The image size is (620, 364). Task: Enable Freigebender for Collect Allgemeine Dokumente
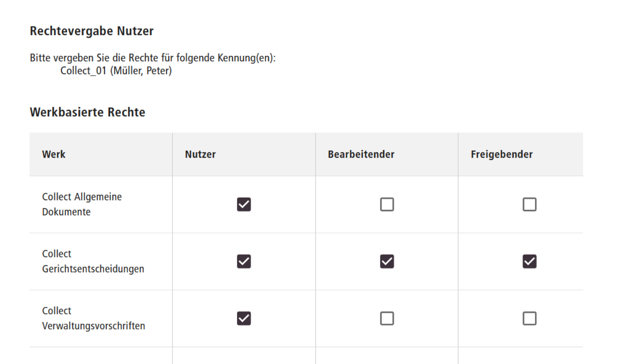pyautogui.click(x=529, y=204)
